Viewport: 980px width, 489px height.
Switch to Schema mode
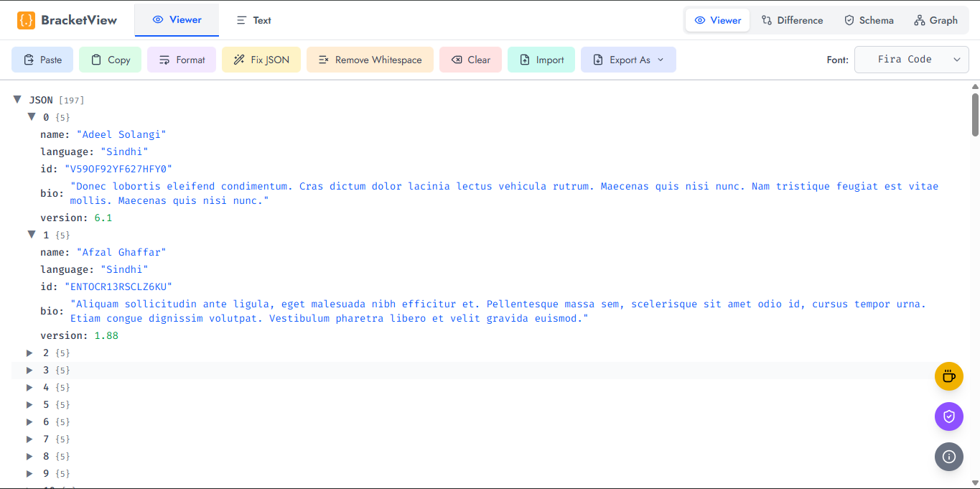pos(869,20)
